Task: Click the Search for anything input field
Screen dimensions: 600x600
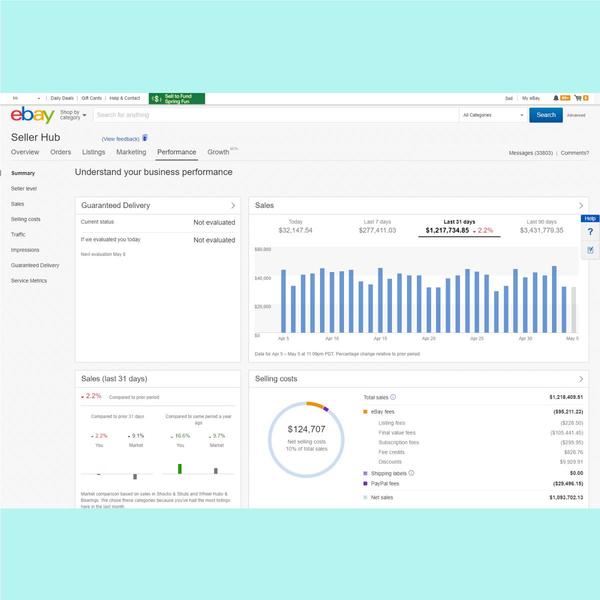Action: (x=276, y=115)
